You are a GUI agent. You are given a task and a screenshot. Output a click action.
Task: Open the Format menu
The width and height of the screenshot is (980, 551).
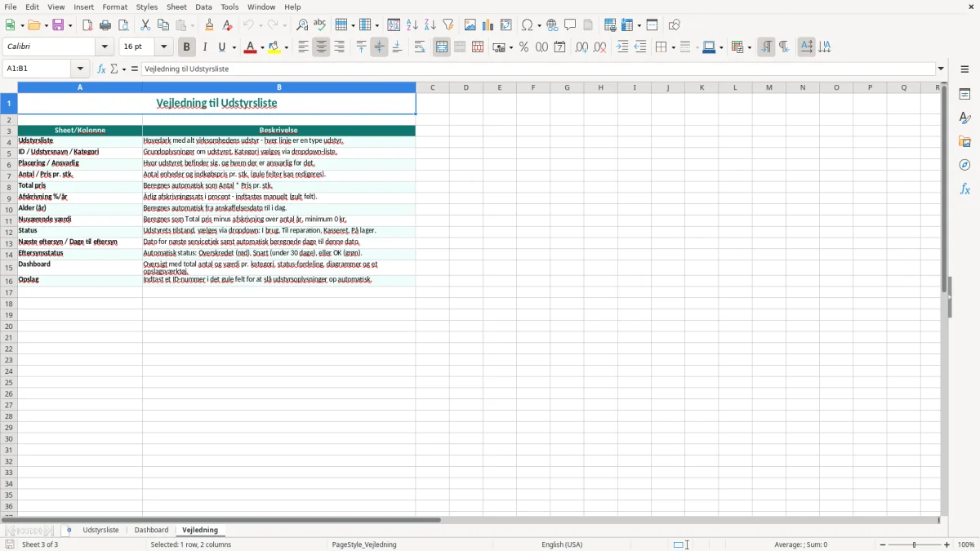click(x=115, y=7)
